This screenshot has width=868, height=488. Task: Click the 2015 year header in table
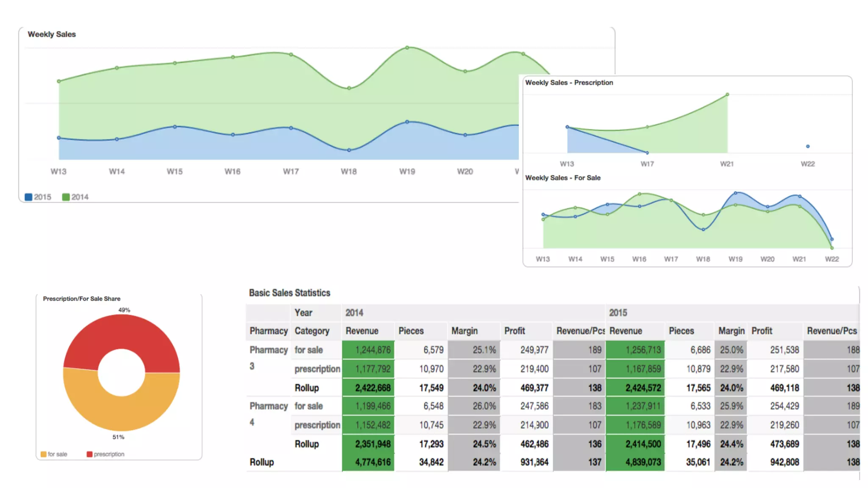(x=618, y=313)
